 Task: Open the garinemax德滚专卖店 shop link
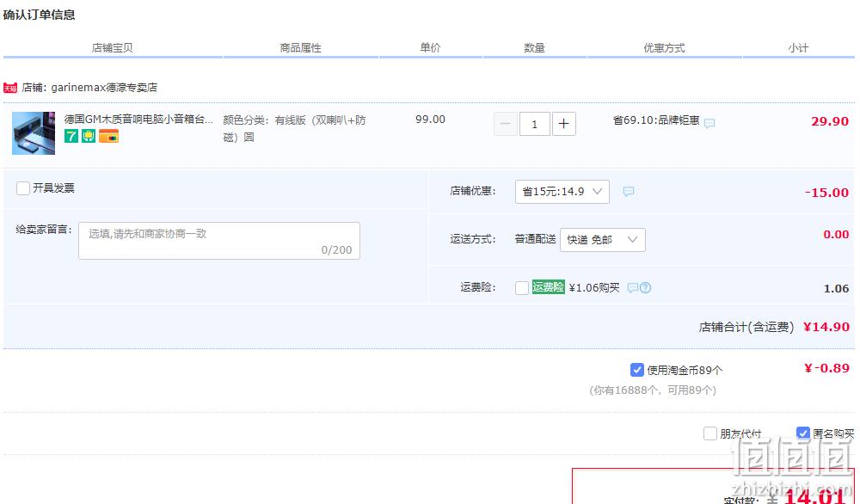pos(104,87)
